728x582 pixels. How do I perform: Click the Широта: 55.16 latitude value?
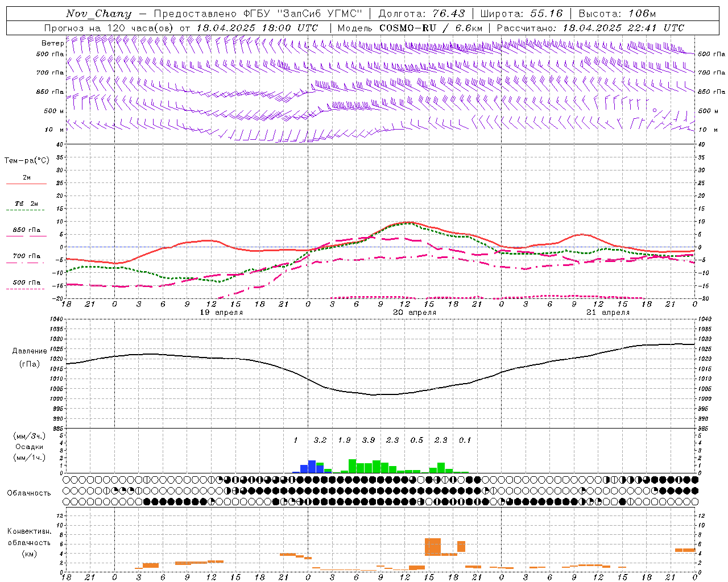(x=522, y=14)
